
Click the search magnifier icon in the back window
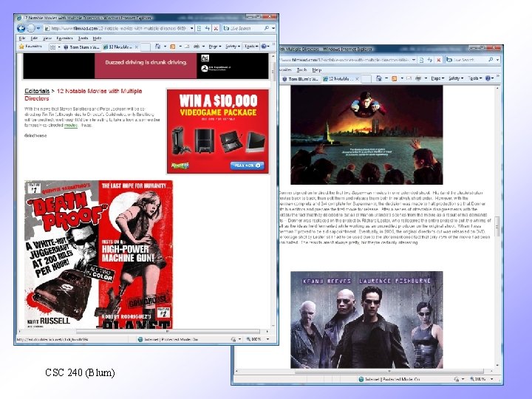(491, 60)
